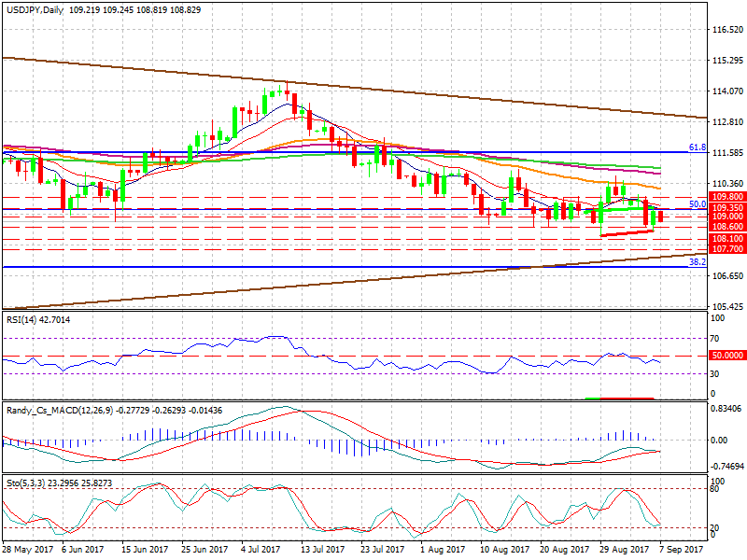This screenshot has height=560, width=747.
Task: Click the 50.0 Fibonacci level label
Action: pos(698,204)
